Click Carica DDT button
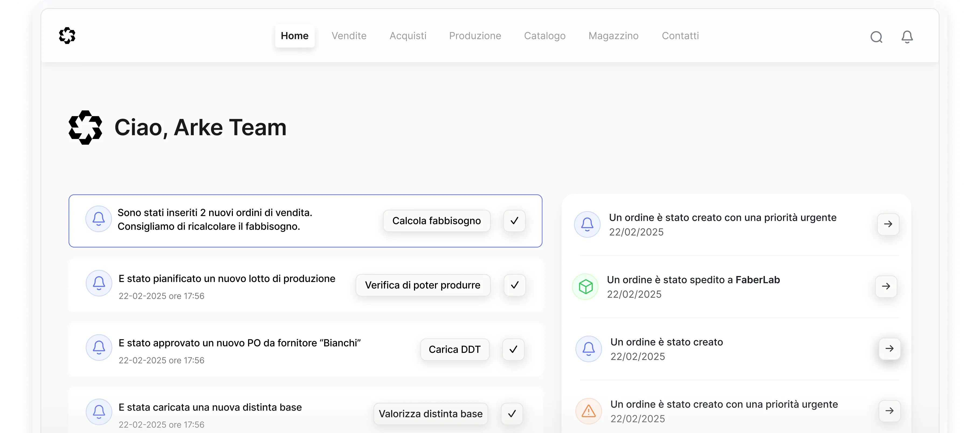Screen dimensions: 980x433 pyautogui.click(x=454, y=349)
